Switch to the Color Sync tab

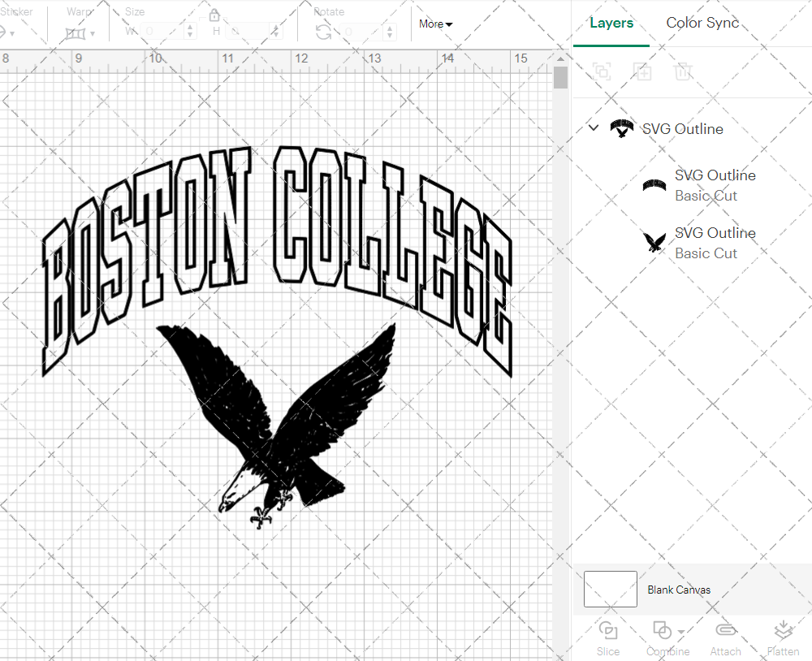(702, 23)
